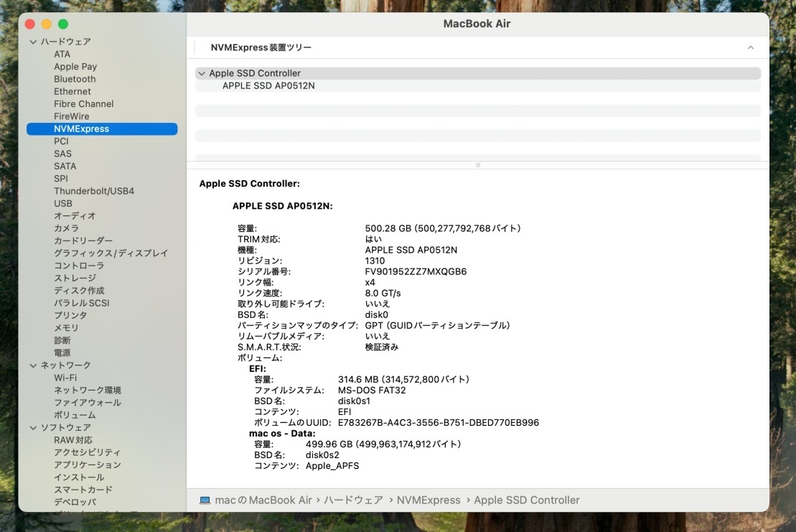Open グラフィックス/ディスプレイ in the sidebar
The height and width of the screenshot is (532, 796).
pyautogui.click(x=111, y=253)
